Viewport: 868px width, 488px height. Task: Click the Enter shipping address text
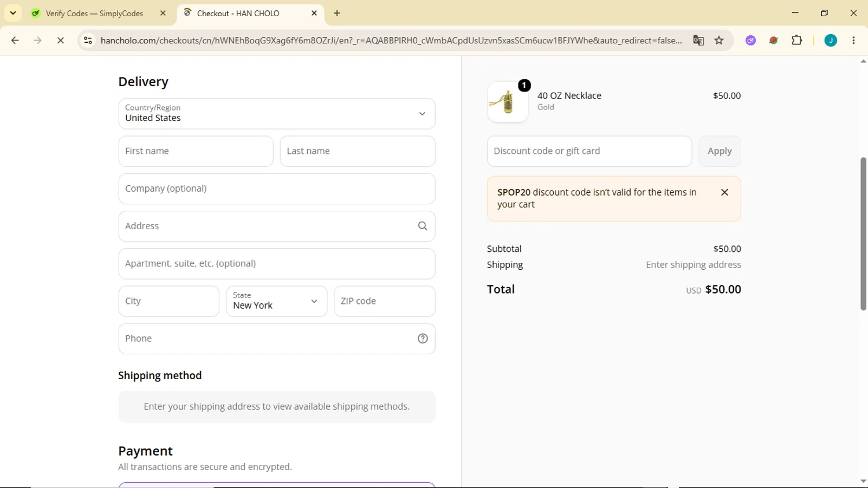coord(693,265)
